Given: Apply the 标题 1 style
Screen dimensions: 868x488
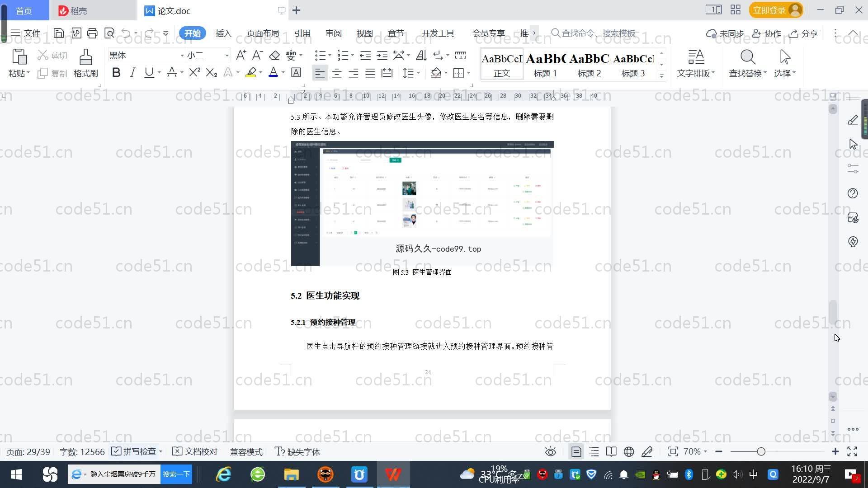Looking at the screenshot, I should pos(545,65).
